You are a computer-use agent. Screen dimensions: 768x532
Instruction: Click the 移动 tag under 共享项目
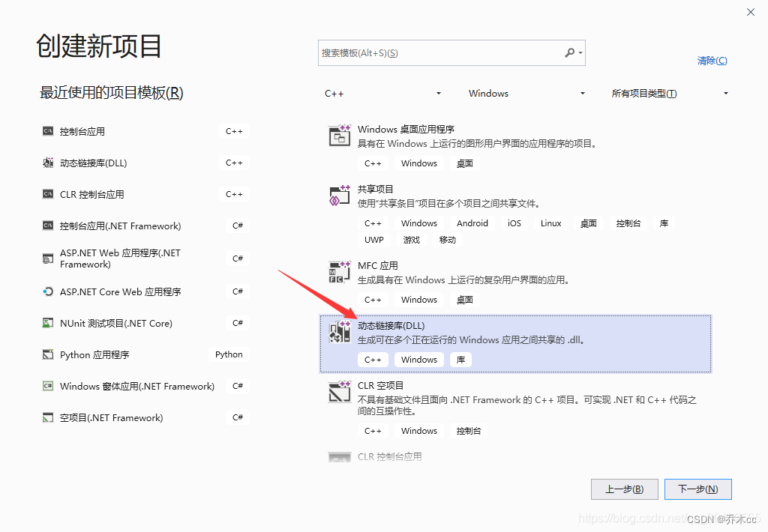coord(448,240)
